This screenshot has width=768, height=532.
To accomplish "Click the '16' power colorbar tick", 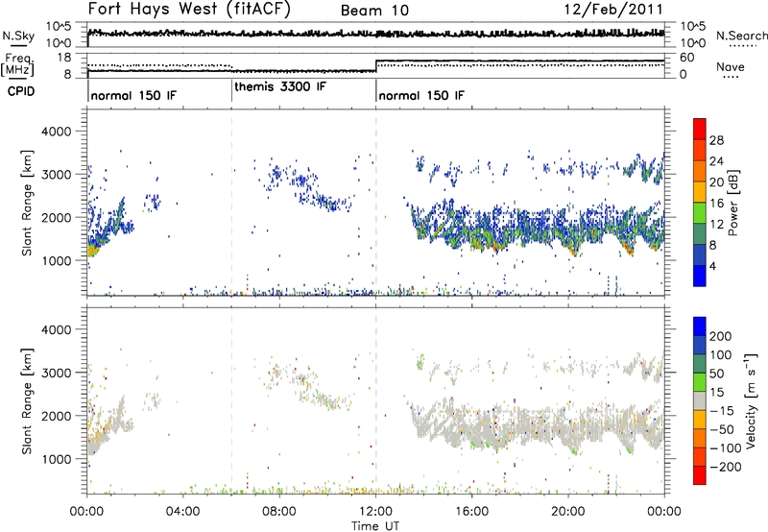I will 716,204.
